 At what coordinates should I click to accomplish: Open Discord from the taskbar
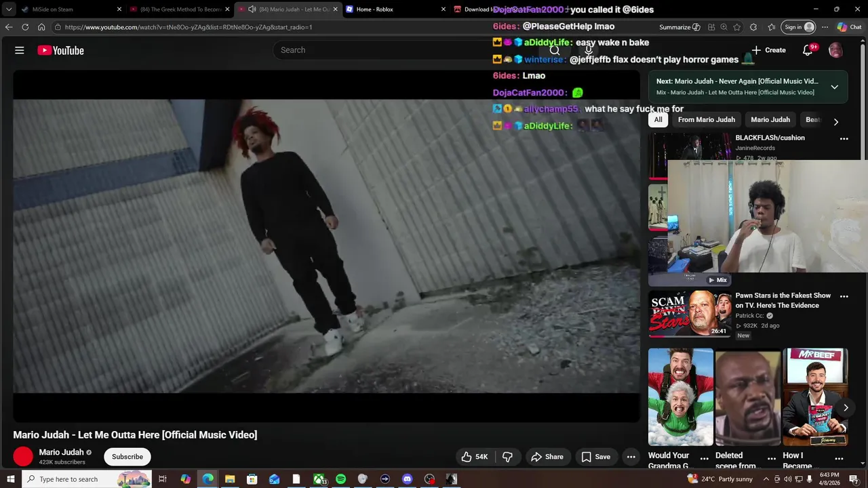click(407, 479)
